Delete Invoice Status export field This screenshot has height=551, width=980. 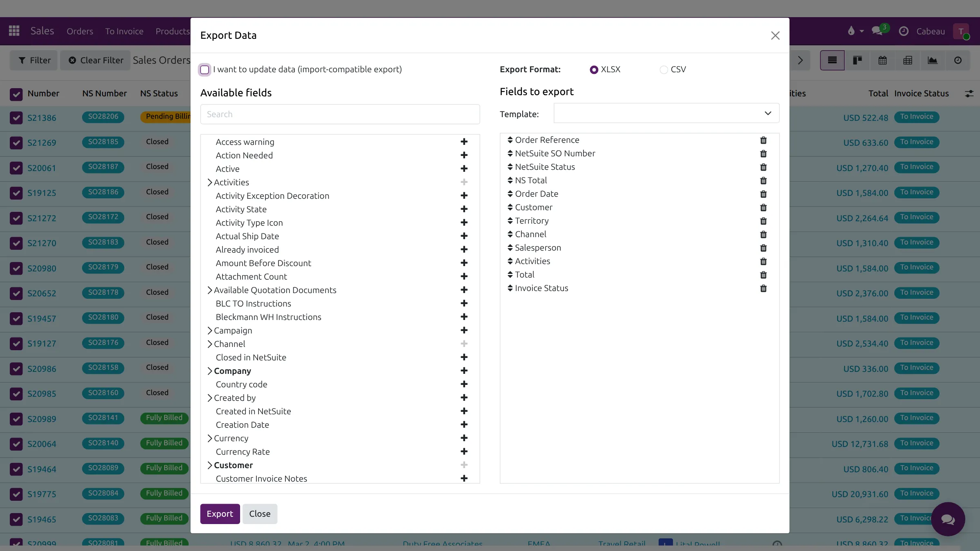click(x=763, y=288)
